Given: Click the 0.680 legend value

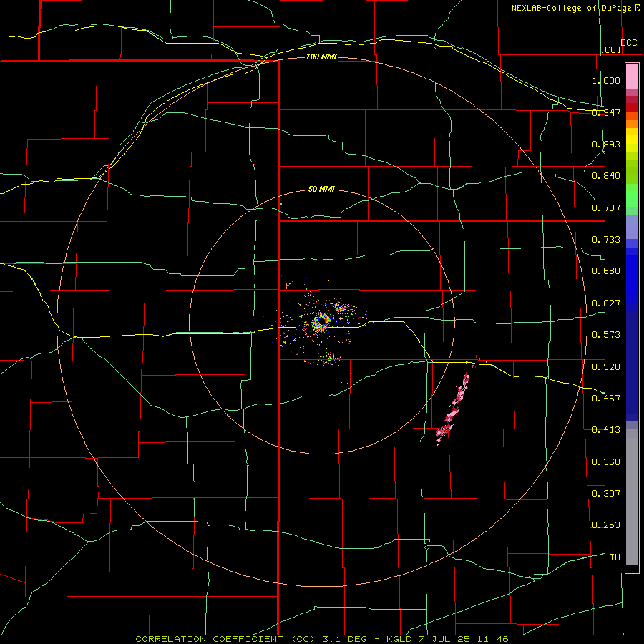Looking at the screenshot, I should tap(606, 271).
